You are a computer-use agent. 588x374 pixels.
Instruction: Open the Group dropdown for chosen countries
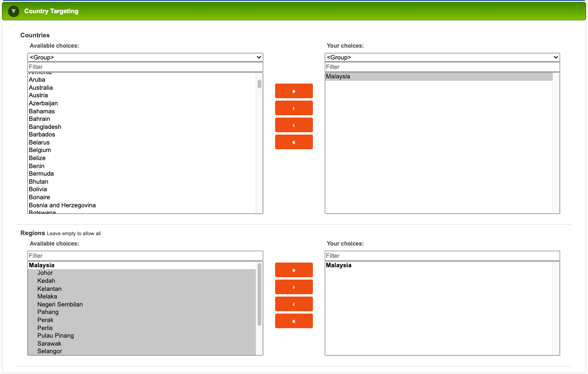point(442,57)
